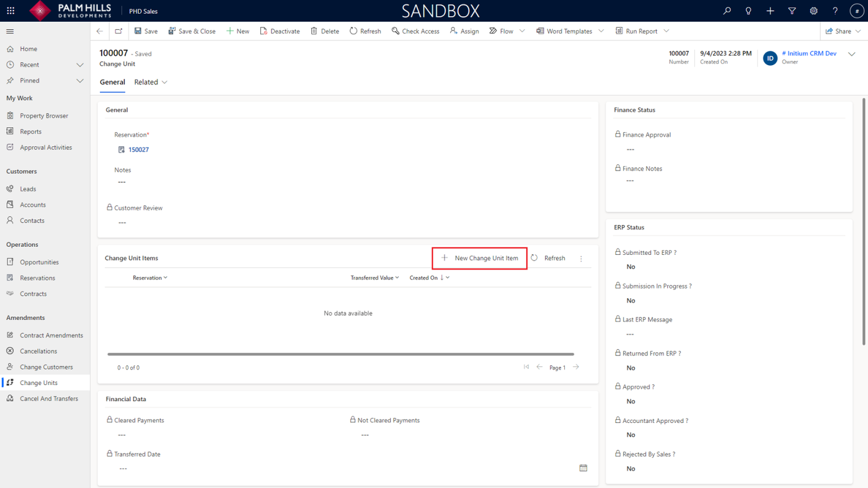
Task: Sort by the Reservation column header
Action: click(150, 278)
